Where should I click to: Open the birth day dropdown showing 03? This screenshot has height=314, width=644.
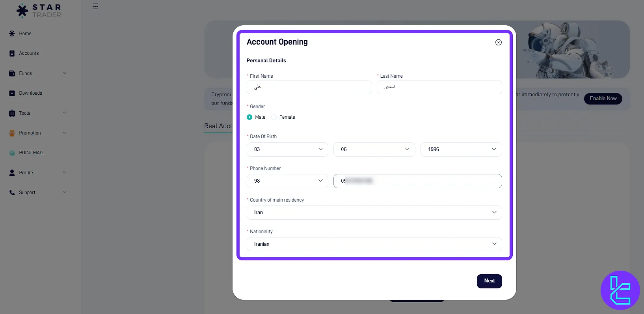[x=287, y=150]
